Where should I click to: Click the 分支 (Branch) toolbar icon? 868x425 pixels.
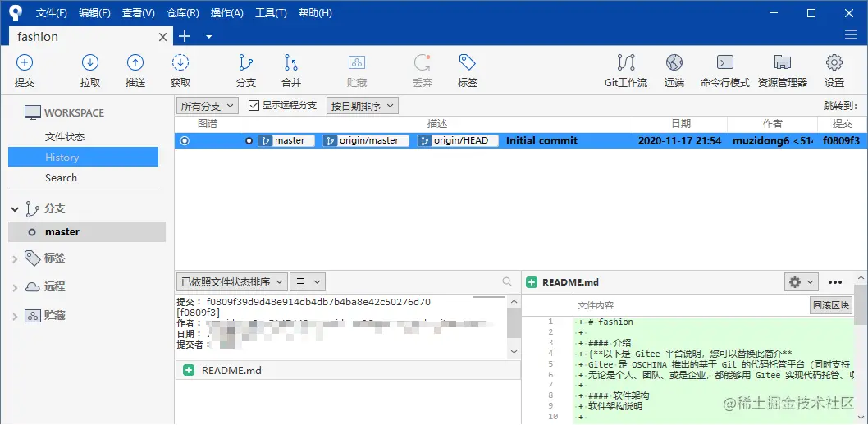tap(246, 62)
